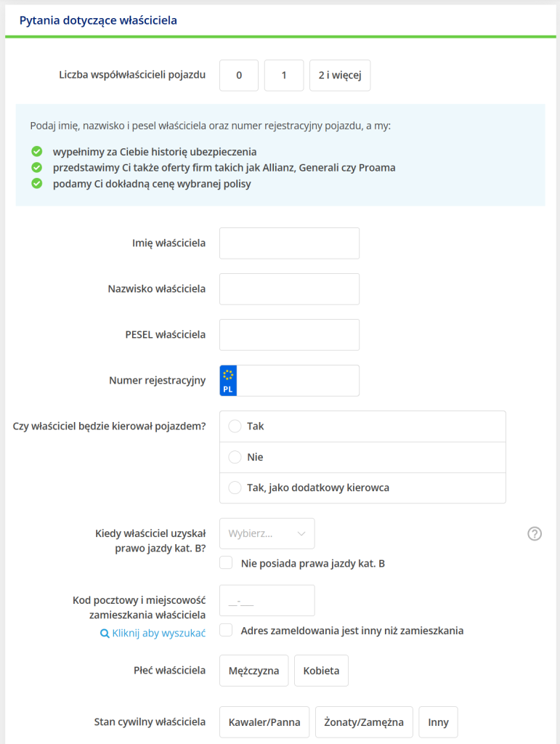Choose Kobieta as owner gender
Image resolution: width=560 pixels, height=744 pixels.
click(x=321, y=671)
